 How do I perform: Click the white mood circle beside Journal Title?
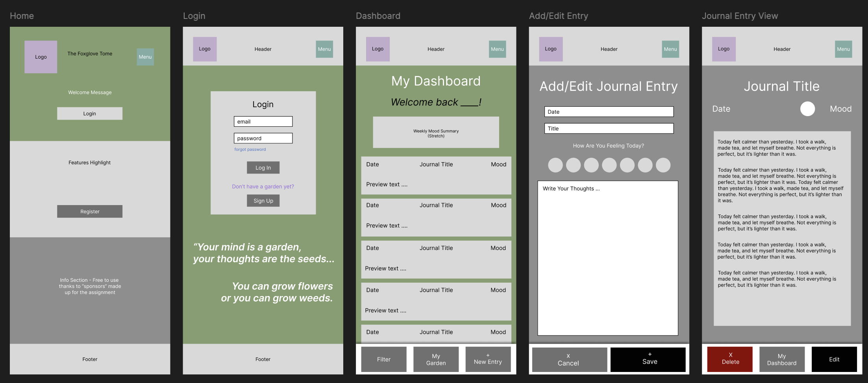coord(808,109)
